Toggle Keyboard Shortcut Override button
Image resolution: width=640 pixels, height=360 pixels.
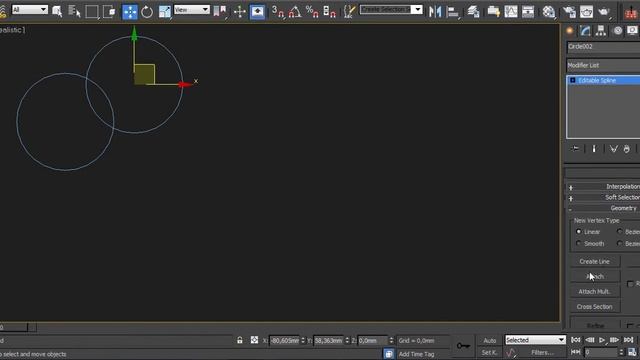(x=257, y=11)
